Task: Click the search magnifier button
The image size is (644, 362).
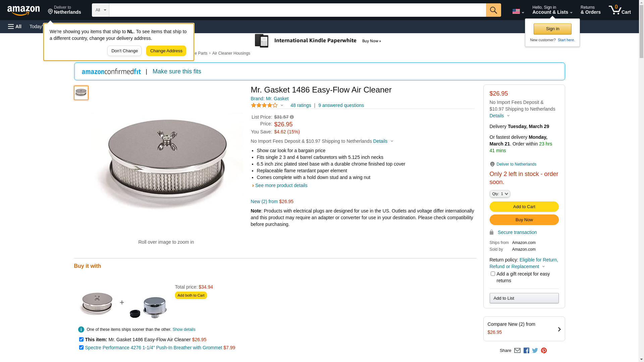Action: pyautogui.click(x=493, y=10)
